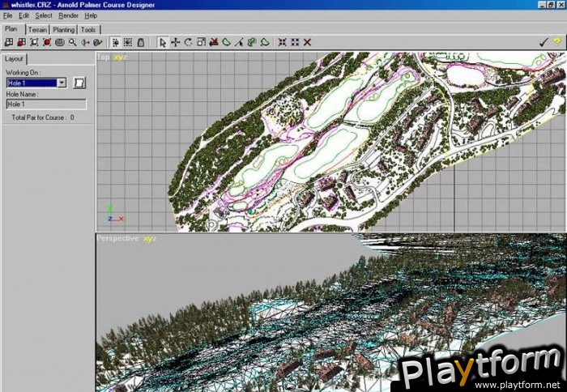Click the inward arrows toolbar icon

click(283, 42)
